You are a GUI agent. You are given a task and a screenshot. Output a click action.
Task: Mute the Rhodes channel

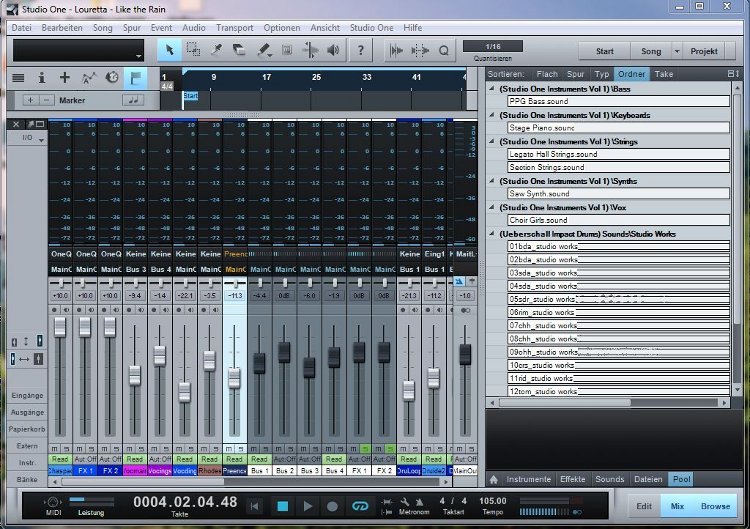click(x=204, y=449)
